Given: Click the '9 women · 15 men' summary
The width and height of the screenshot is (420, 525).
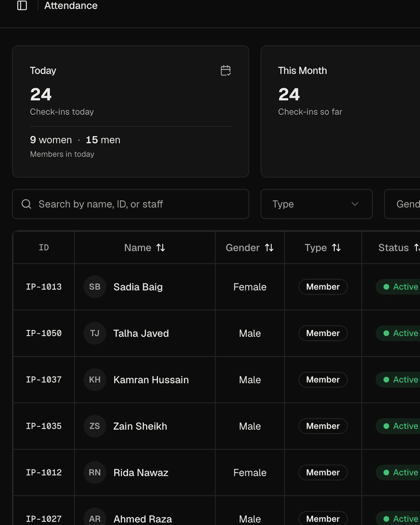Looking at the screenshot, I should [x=75, y=140].
